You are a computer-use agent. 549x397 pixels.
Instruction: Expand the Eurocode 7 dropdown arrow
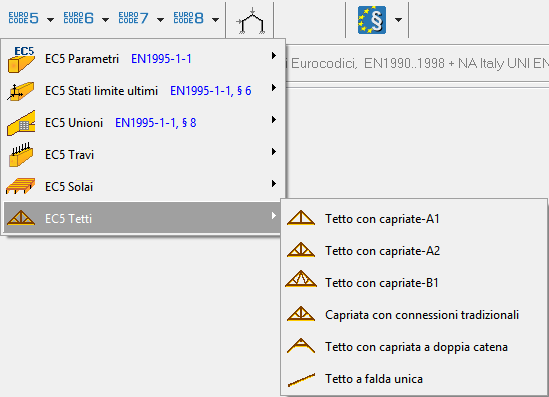(x=160, y=20)
